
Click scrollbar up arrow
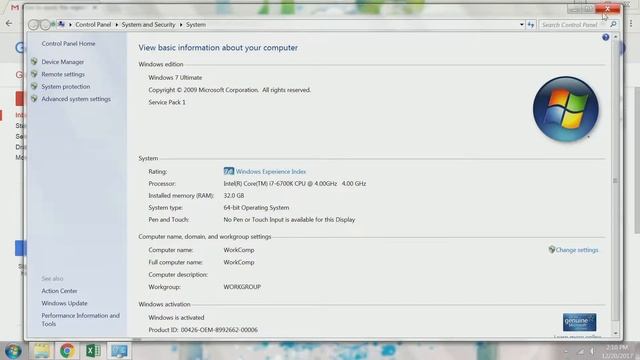coord(616,37)
